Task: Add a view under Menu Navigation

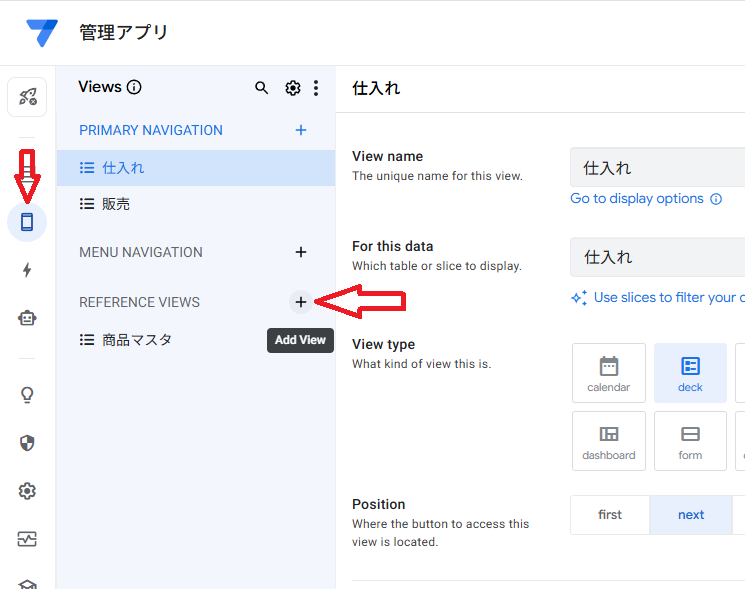Action: pyautogui.click(x=301, y=252)
